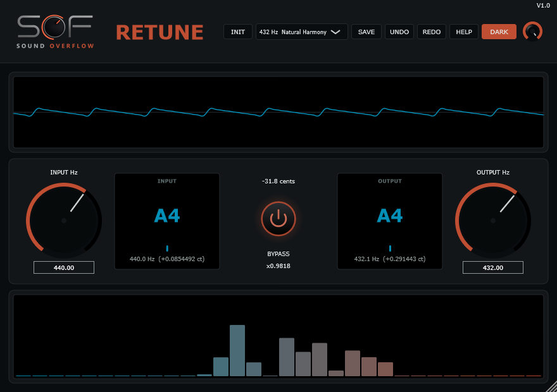Click the RETUNE title

click(160, 32)
